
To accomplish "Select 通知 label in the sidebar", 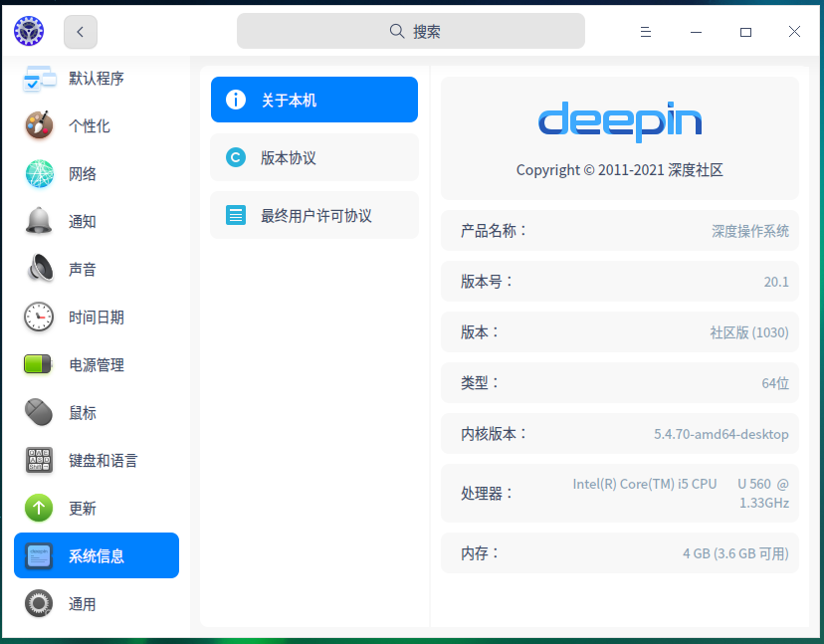I will 83,221.
